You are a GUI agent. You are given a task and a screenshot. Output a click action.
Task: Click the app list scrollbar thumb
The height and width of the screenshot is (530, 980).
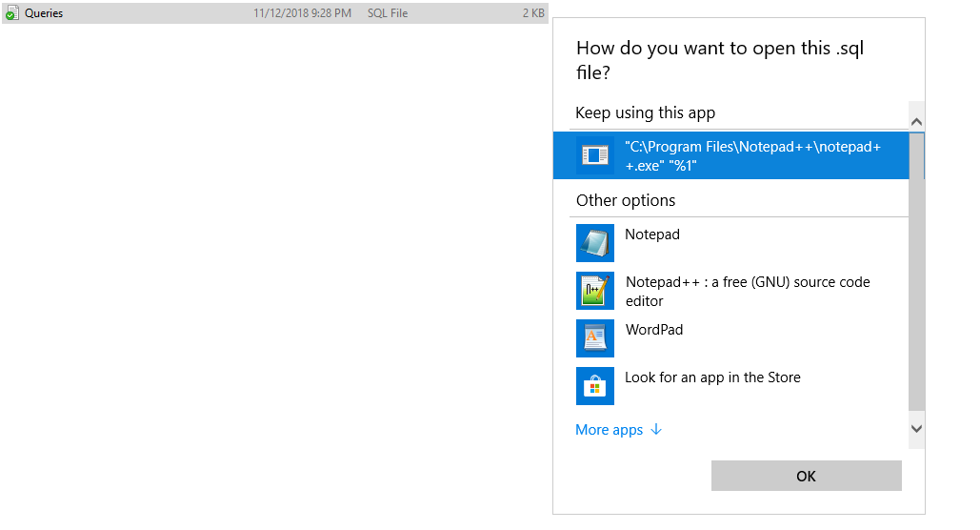click(916, 272)
